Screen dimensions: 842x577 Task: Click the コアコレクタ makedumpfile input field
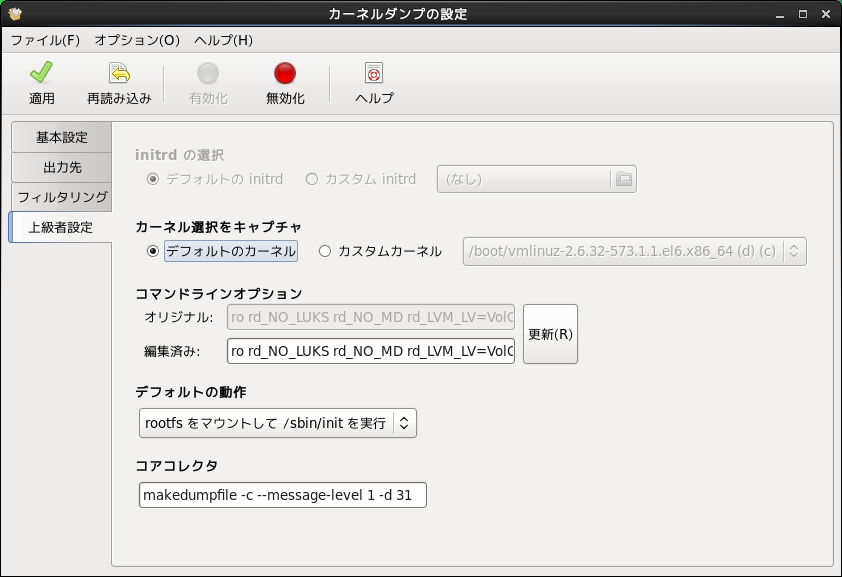283,495
